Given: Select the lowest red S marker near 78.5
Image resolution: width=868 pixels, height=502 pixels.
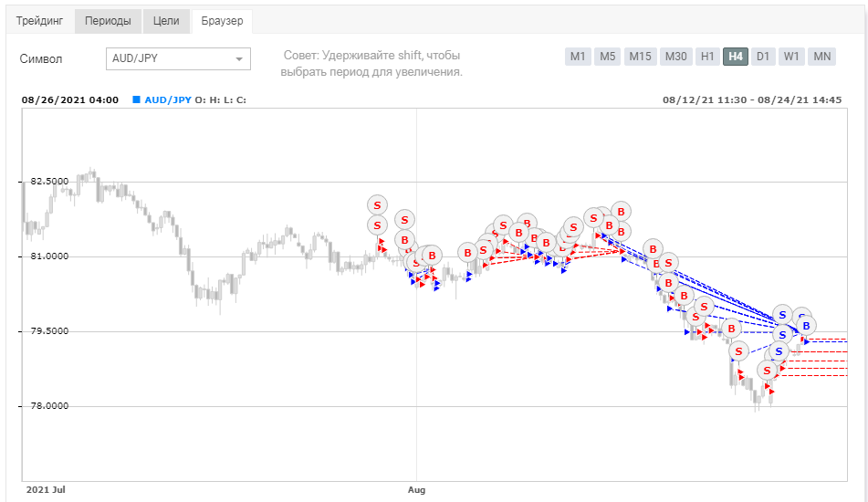Looking at the screenshot, I should [767, 371].
